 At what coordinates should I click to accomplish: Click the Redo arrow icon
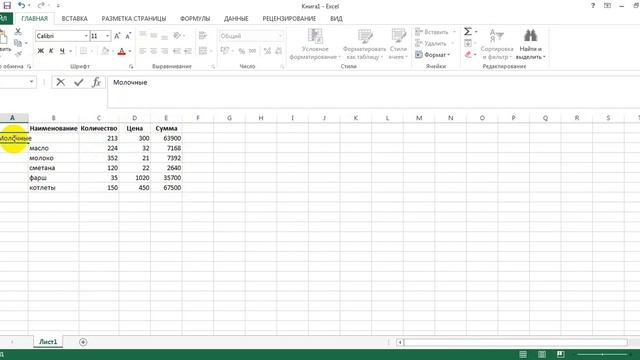[41, 6]
